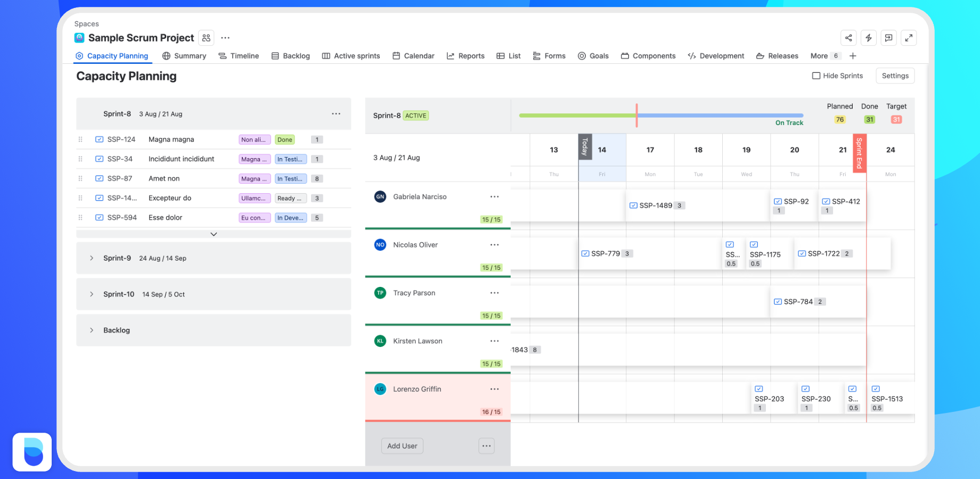Click the TP avatar of Tracy Parson
This screenshot has width=980, height=479.
(x=380, y=293)
